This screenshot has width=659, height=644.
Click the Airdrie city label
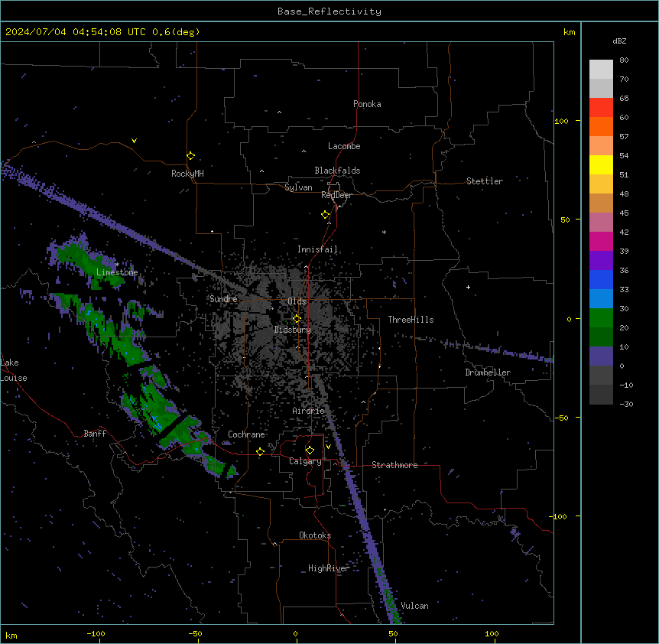tap(309, 411)
